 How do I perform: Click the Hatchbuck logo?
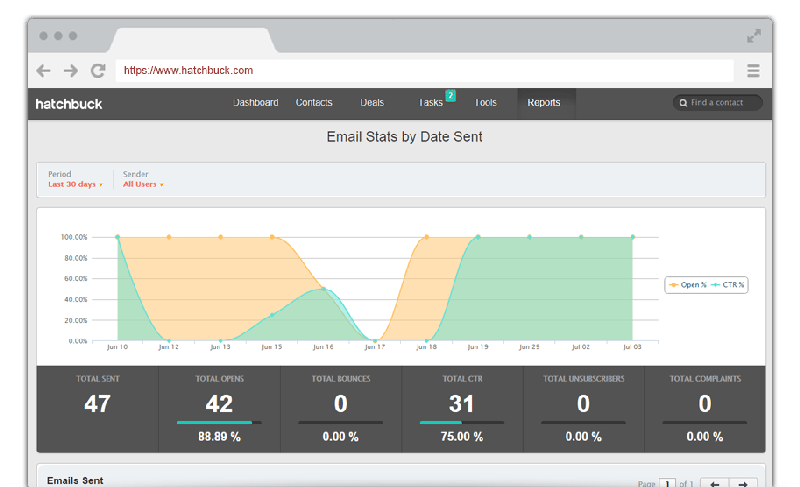(69, 103)
